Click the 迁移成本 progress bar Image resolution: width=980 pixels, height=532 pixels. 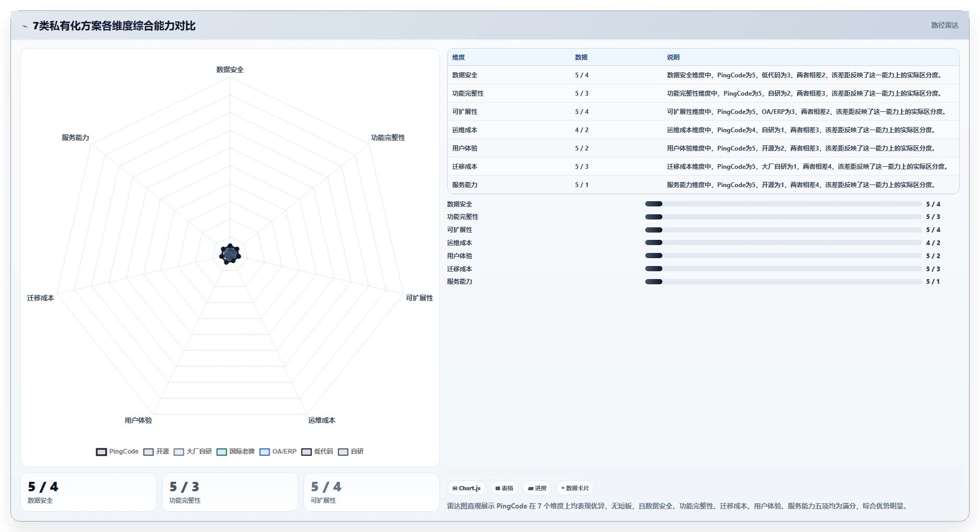tap(783, 269)
